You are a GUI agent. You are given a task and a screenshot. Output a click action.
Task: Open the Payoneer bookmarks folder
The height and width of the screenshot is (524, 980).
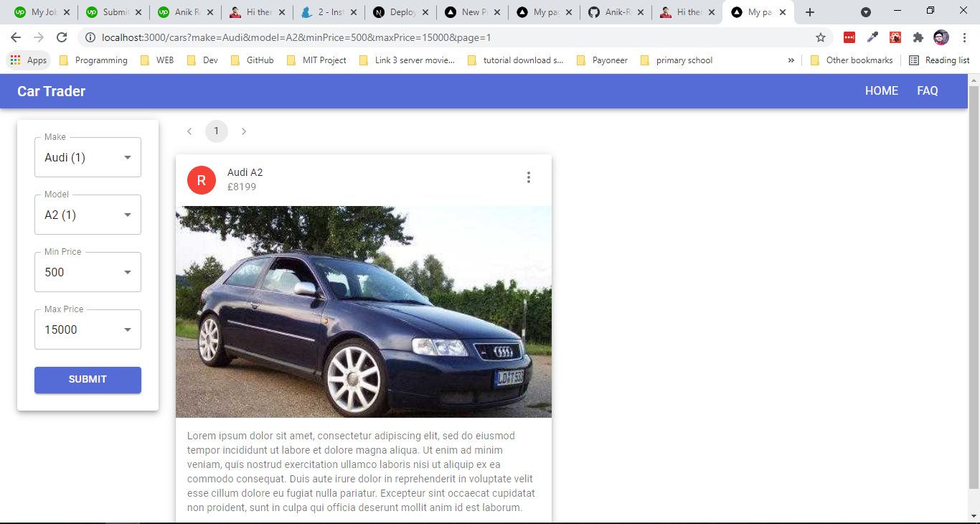click(602, 60)
